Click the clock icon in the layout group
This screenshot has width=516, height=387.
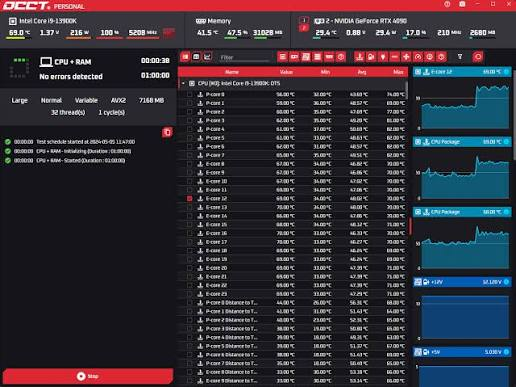[341, 57]
